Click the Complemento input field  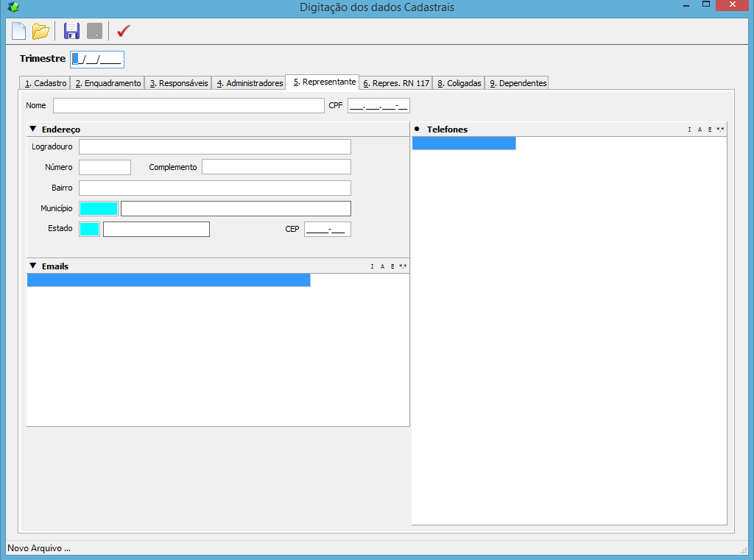pyautogui.click(x=276, y=167)
